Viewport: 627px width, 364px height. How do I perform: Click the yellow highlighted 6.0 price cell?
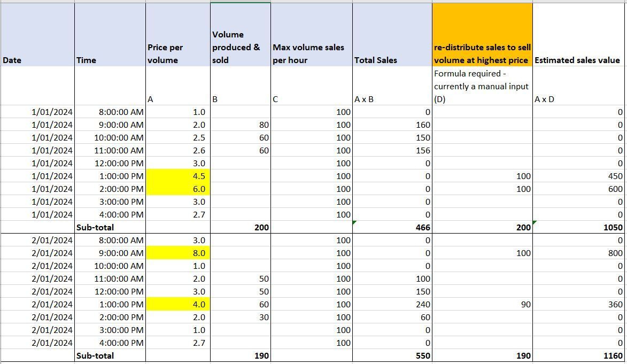(x=179, y=189)
